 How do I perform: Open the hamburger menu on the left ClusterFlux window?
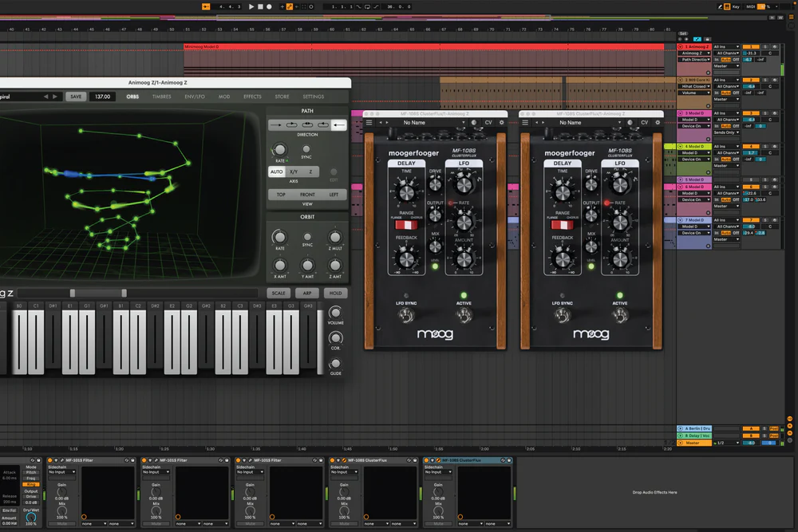[x=369, y=123]
